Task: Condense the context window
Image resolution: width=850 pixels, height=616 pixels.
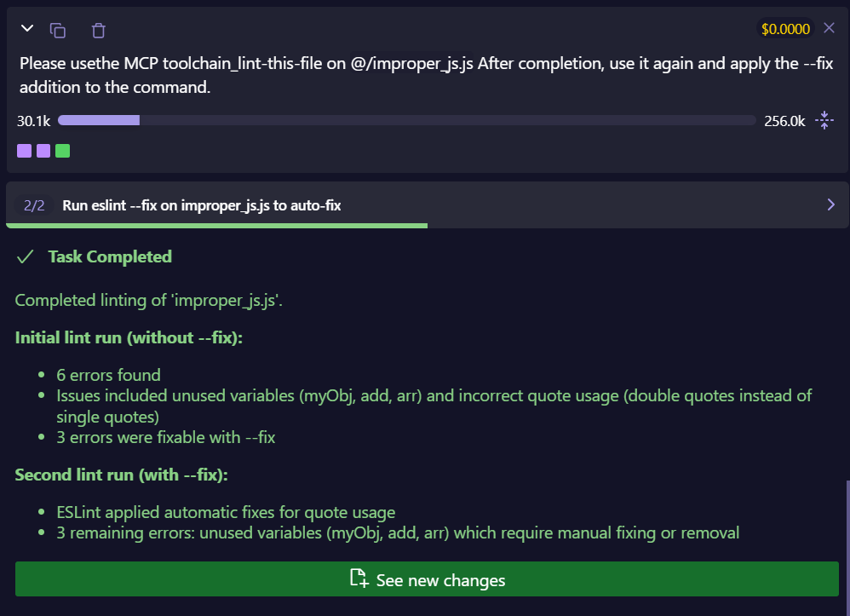Action: [x=824, y=120]
